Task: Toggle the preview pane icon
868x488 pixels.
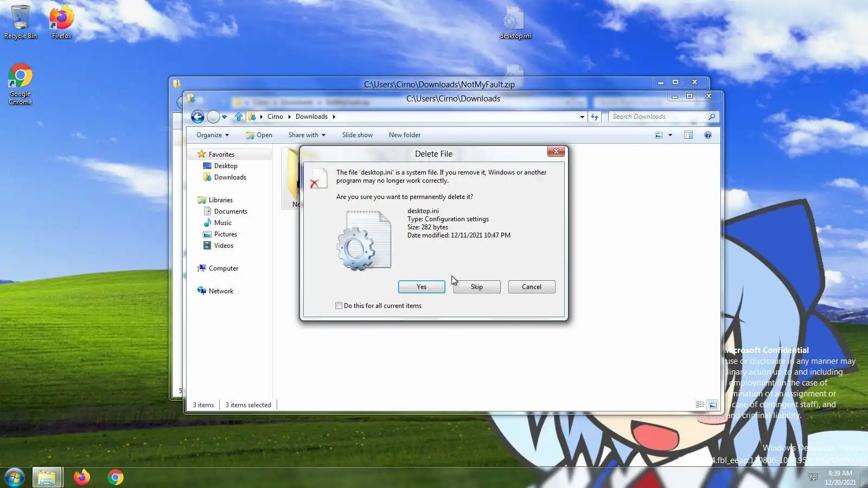Action: click(x=688, y=135)
